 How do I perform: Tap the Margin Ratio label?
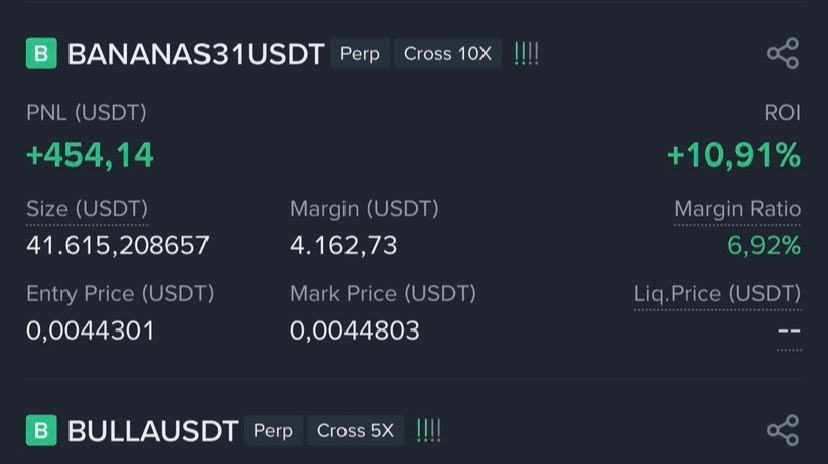click(737, 209)
